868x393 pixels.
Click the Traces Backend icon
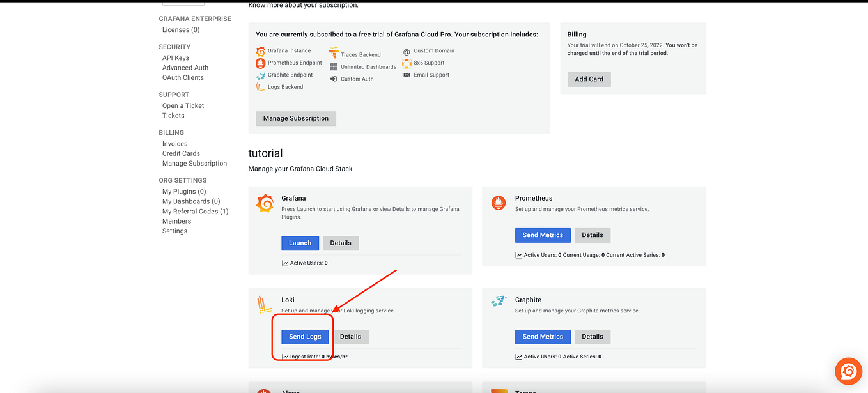click(x=333, y=53)
